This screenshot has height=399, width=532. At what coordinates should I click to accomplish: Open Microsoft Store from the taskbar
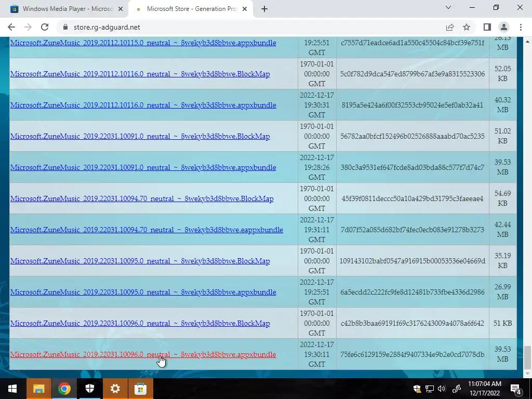point(140,389)
